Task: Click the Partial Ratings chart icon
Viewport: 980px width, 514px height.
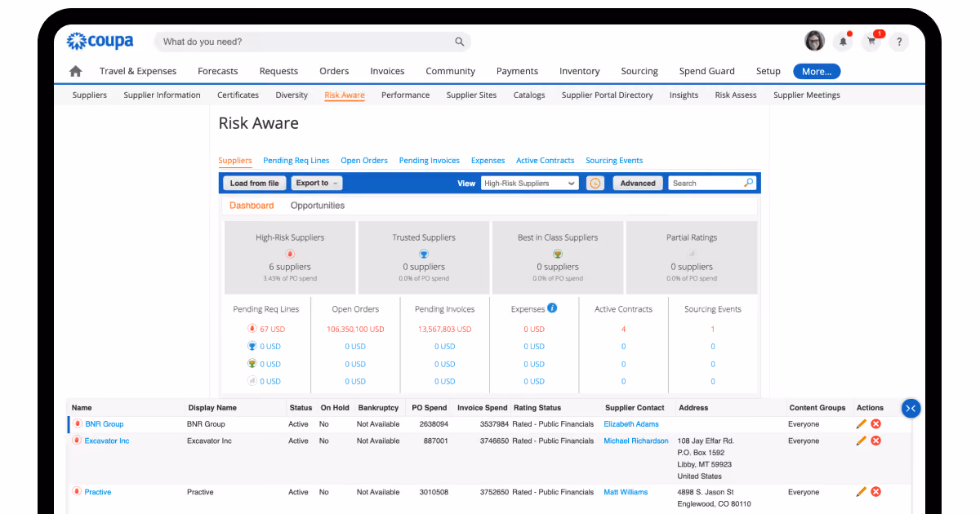Action: [x=692, y=254]
